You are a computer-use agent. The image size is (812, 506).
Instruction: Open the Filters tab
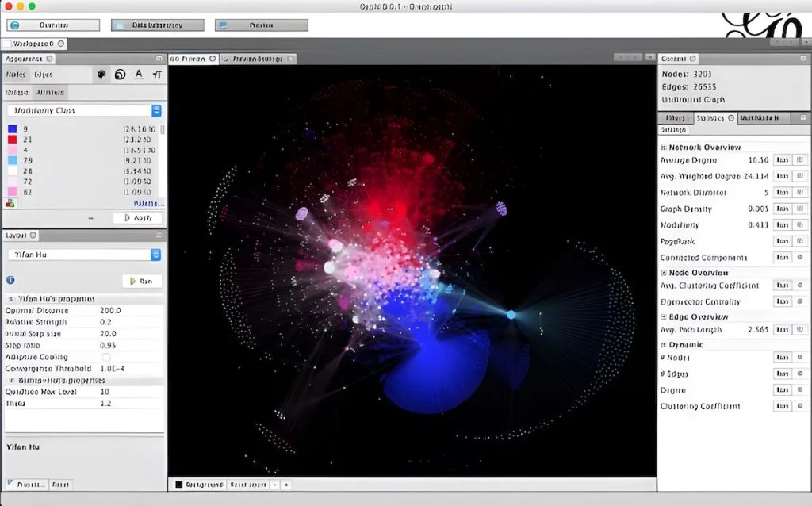click(673, 117)
